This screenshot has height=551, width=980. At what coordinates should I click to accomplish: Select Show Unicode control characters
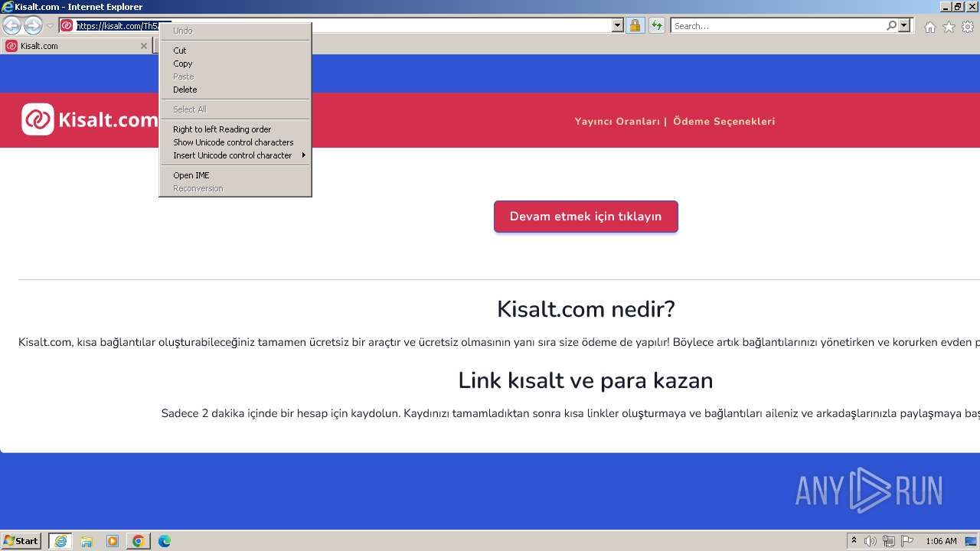(234, 142)
